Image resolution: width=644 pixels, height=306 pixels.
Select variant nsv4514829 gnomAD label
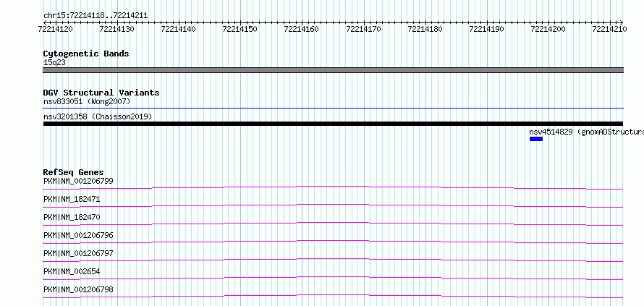[587, 132]
